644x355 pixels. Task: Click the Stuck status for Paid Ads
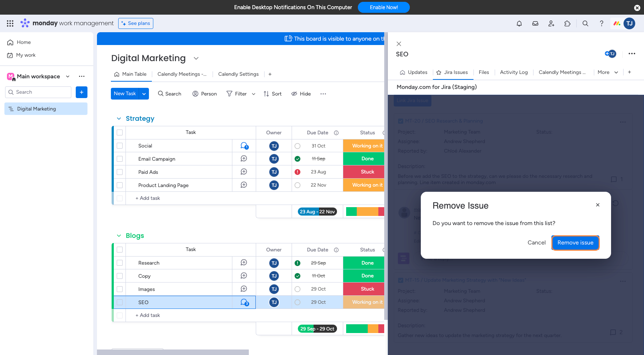pyautogui.click(x=367, y=172)
